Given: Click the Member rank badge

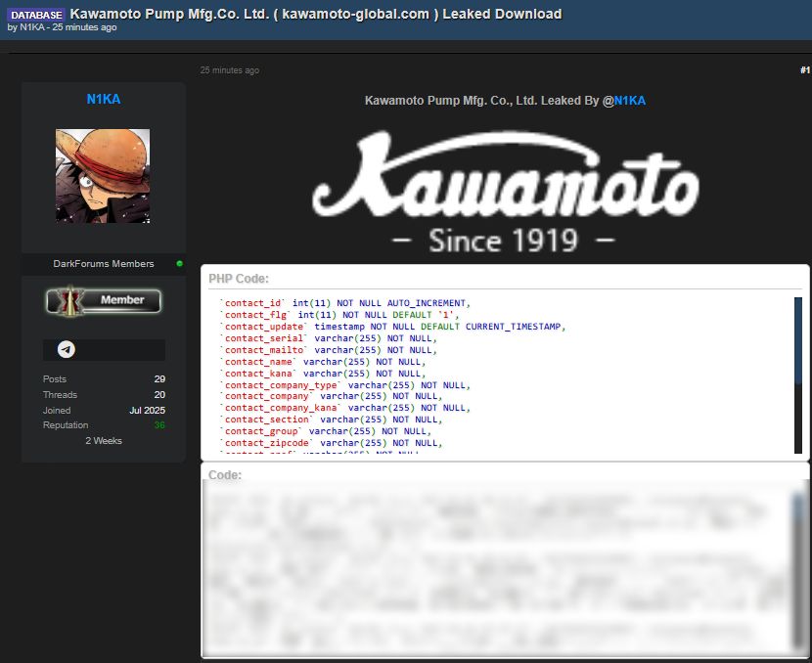Looking at the screenshot, I should tap(104, 300).
